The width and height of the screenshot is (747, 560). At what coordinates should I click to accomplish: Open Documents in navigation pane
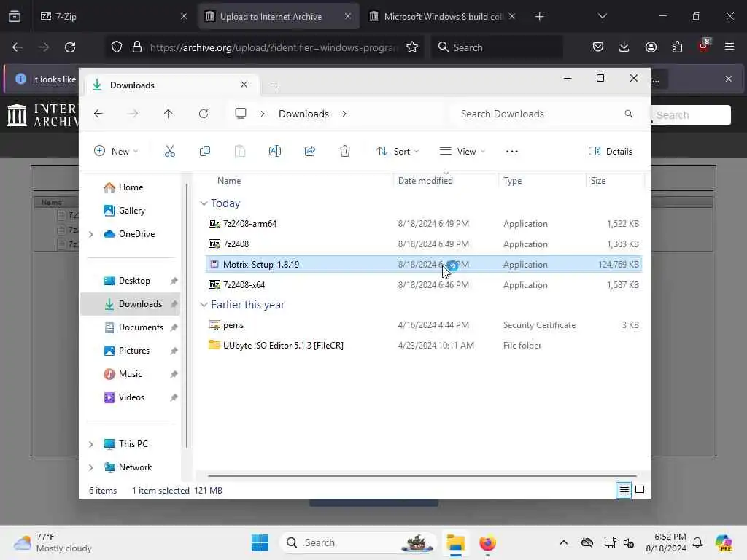(134, 327)
